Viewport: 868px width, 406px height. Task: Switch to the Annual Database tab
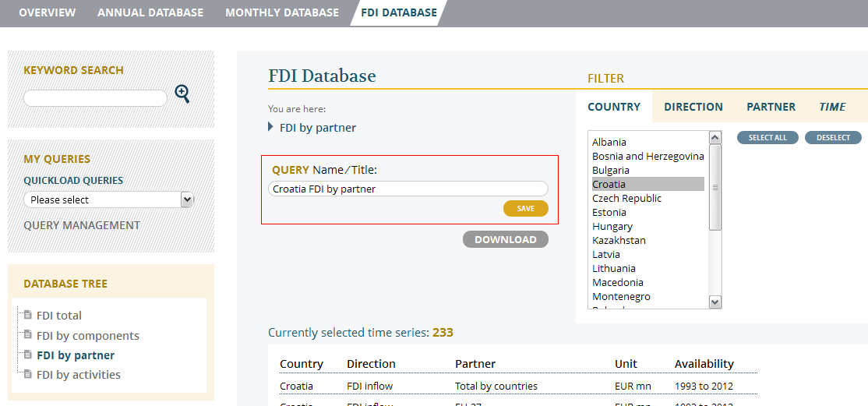click(150, 12)
